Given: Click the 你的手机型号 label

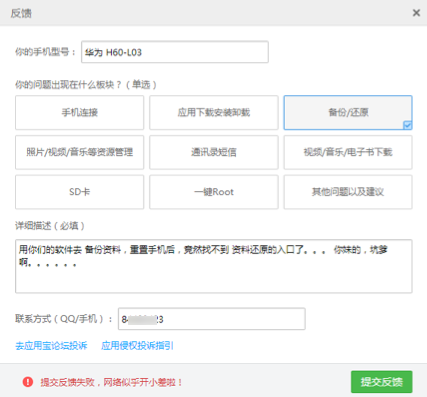Looking at the screenshot, I should (45, 52).
